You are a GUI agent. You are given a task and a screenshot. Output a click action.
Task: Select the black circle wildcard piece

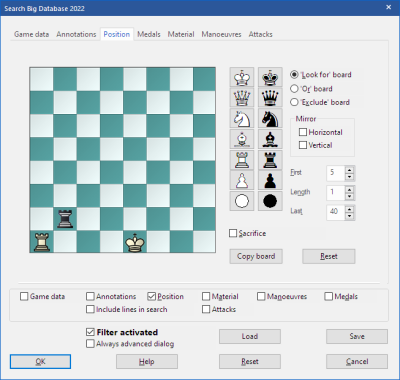[x=270, y=201]
